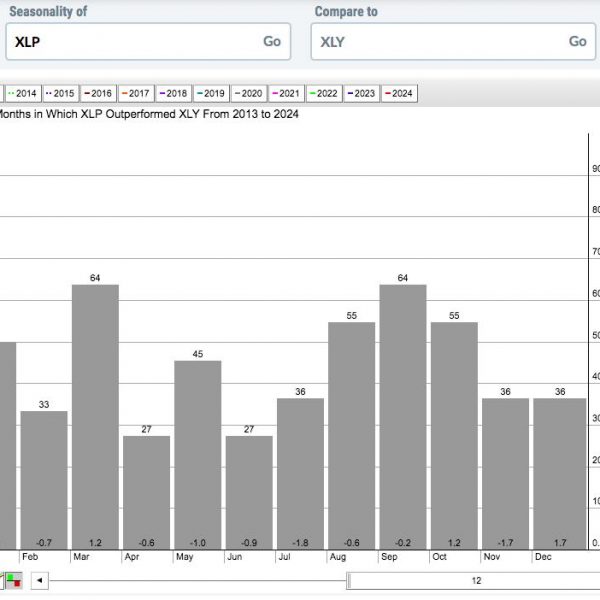Click the October bar labeled 55
Screen dimensions: 600x600
(454, 436)
